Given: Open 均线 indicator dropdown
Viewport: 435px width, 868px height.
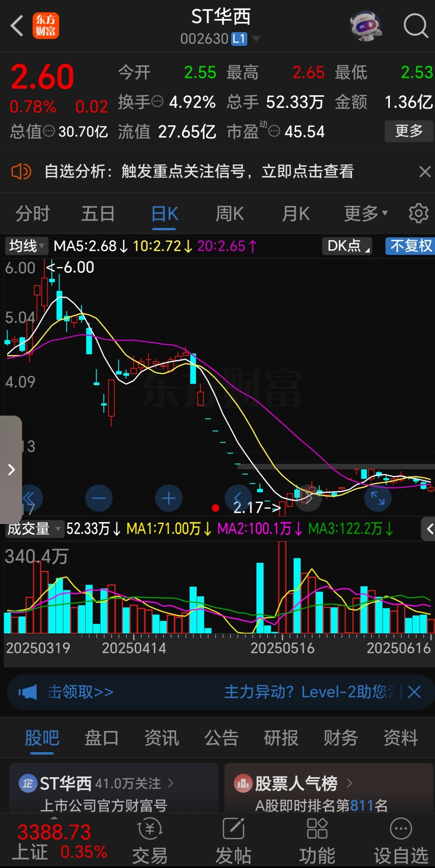Looking at the screenshot, I should [26, 246].
